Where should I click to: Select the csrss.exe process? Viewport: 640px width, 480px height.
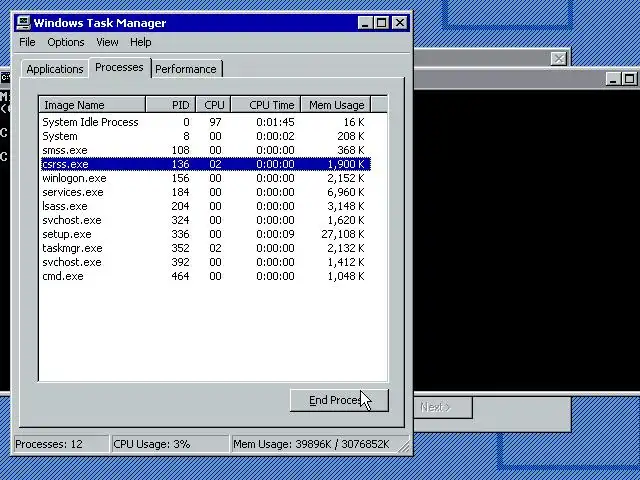(x=206, y=164)
